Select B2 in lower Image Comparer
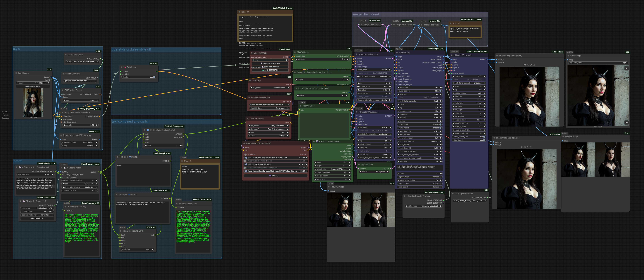Screen dimensions: 644x280 (531, 147)
